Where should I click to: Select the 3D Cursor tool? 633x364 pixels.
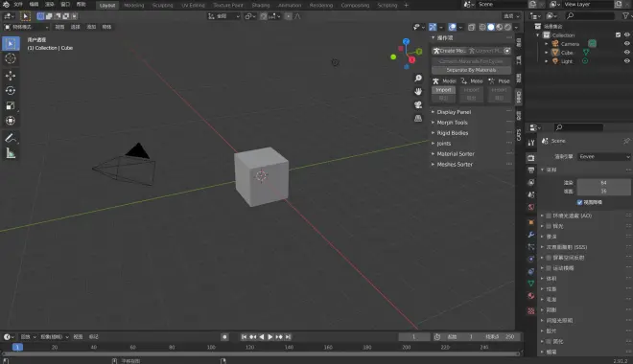pos(11,58)
